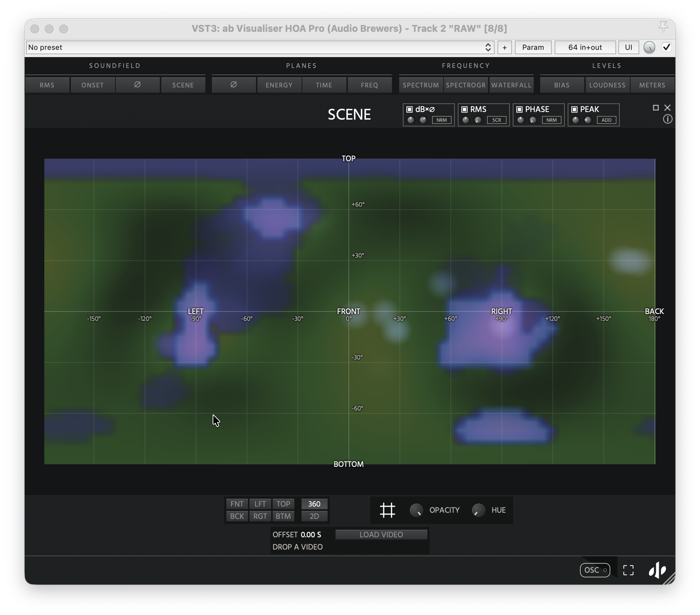Image resolution: width=700 pixels, height=615 pixels.
Task: Open the No preset dropdown
Action: (x=260, y=47)
